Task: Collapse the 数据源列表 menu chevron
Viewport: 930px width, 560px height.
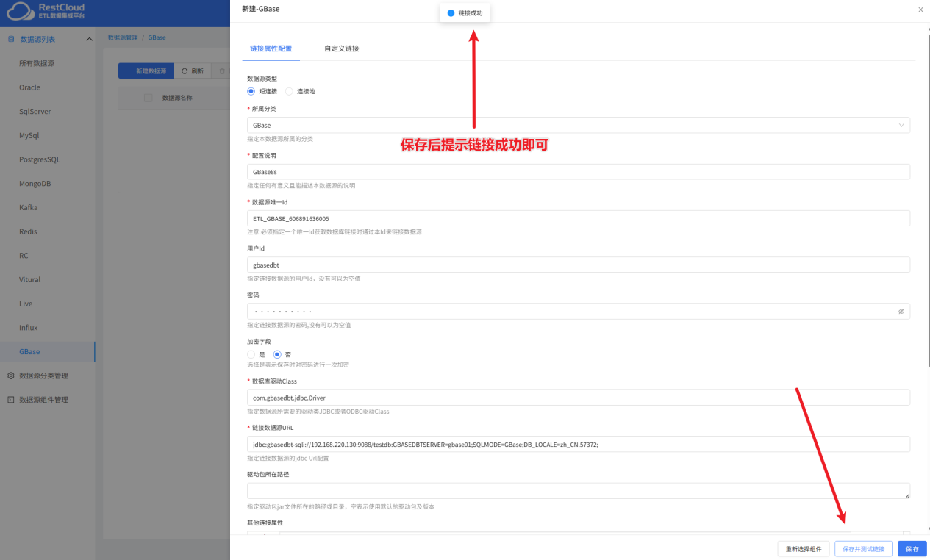Action: (89, 39)
